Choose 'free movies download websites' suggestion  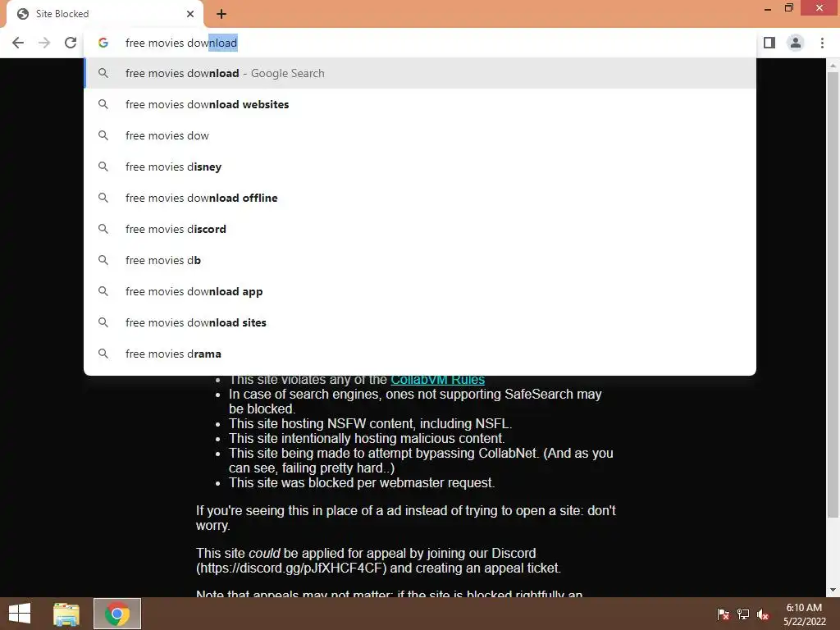(x=420, y=104)
